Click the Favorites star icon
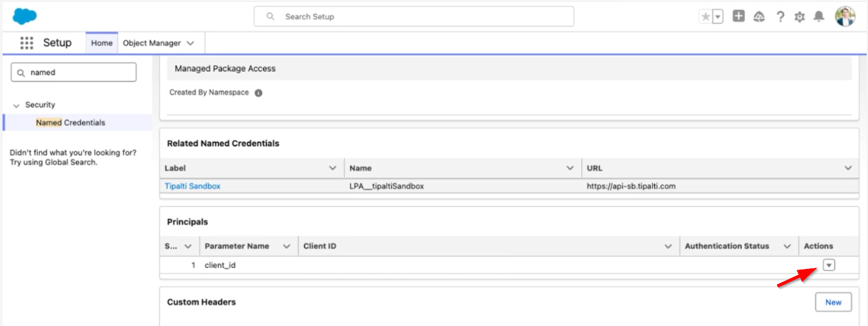 coord(705,17)
